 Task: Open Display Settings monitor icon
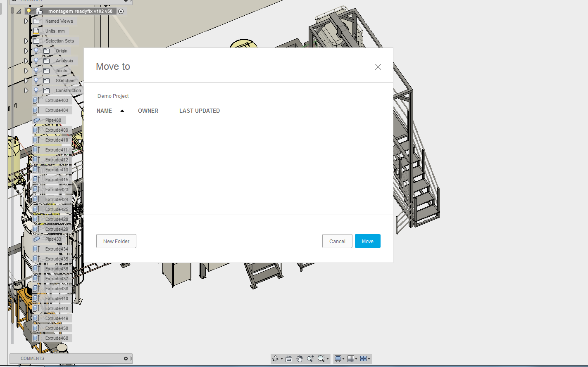click(x=338, y=359)
